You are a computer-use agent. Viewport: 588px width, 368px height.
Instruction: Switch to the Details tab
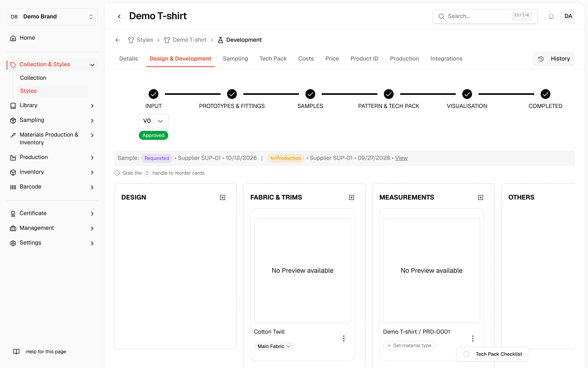click(x=129, y=59)
